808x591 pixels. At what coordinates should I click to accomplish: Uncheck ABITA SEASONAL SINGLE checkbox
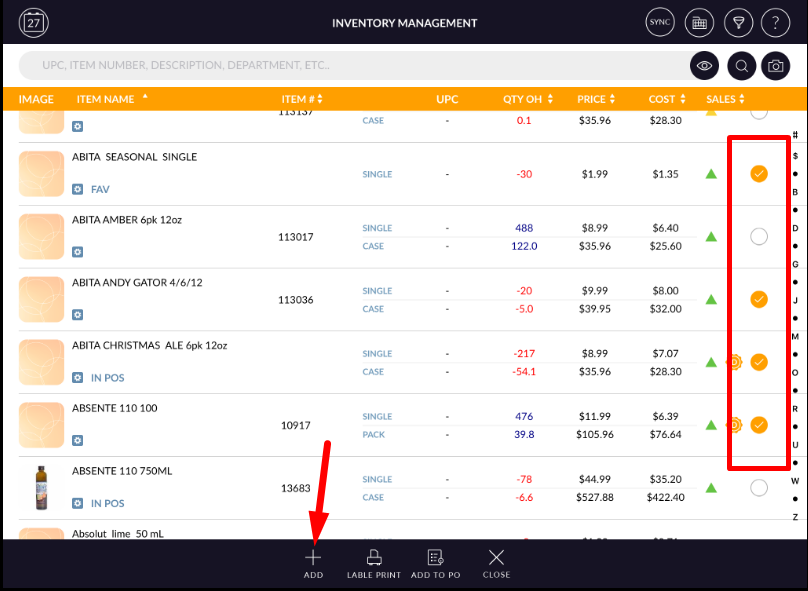[x=759, y=174]
